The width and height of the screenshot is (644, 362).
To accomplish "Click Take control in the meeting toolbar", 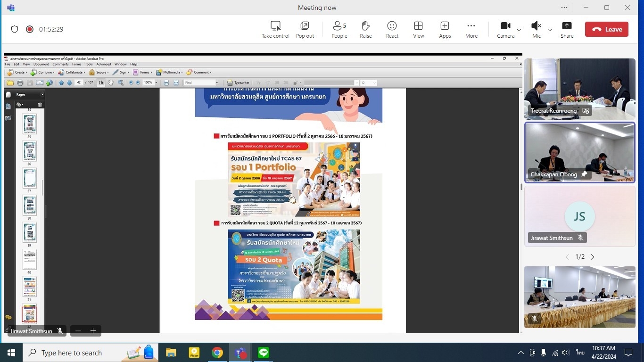I will pos(275,29).
